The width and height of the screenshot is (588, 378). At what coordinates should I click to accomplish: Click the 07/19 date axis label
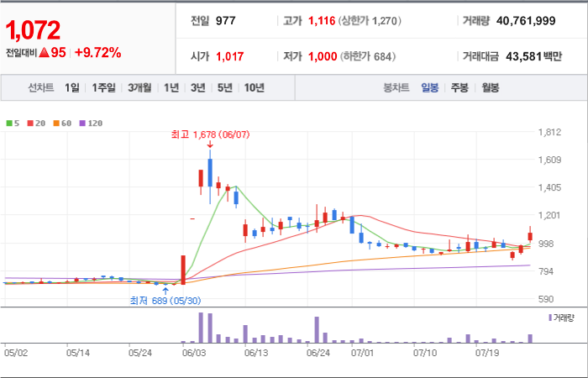click(x=486, y=354)
